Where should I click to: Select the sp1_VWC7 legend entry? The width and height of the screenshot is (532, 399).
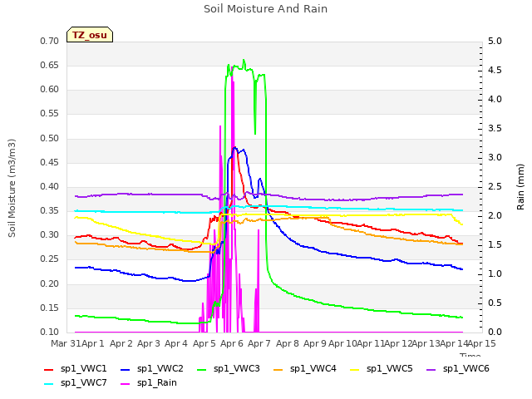(76, 383)
